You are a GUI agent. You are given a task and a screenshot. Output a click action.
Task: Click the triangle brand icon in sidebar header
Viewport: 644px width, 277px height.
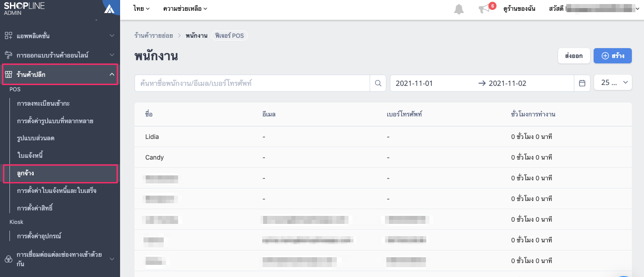(109, 9)
